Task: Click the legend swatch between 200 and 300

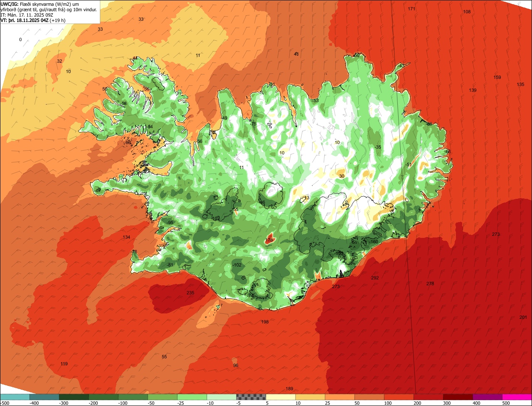Action: point(429,397)
